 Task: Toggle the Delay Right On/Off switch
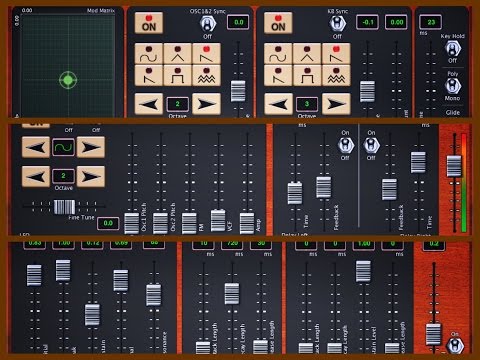pyautogui.click(x=371, y=145)
